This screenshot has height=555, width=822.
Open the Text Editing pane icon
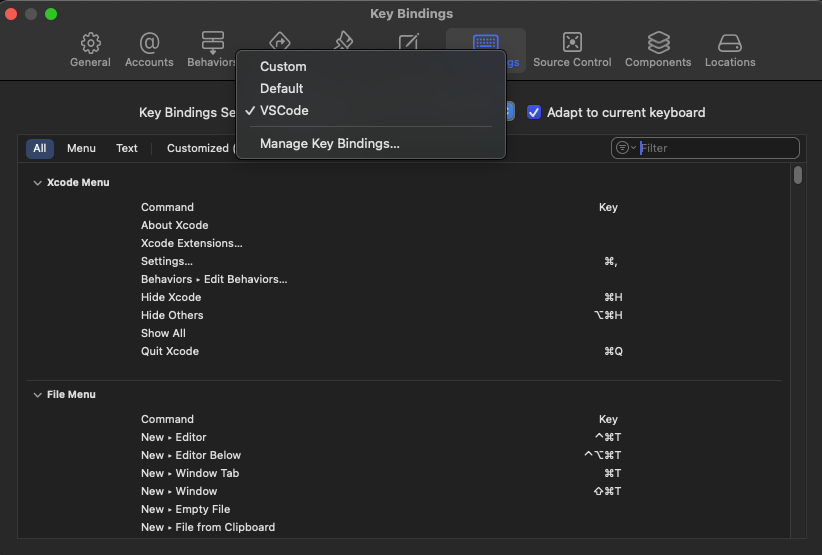pos(408,41)
